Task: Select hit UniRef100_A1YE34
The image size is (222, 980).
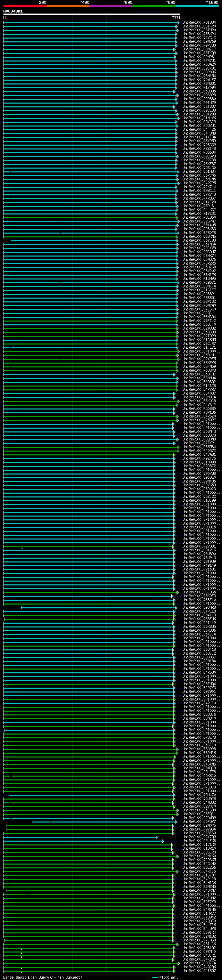Action: (x=199, y=137)
